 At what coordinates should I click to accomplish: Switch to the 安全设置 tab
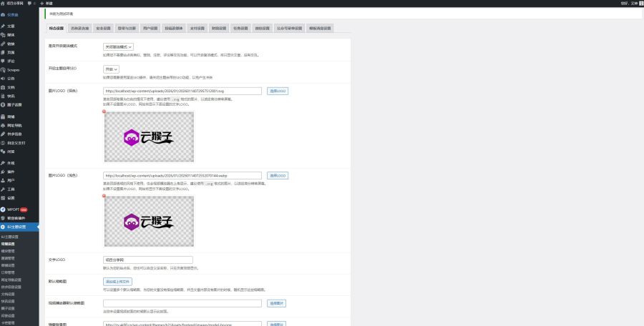(x=103, y=29)
